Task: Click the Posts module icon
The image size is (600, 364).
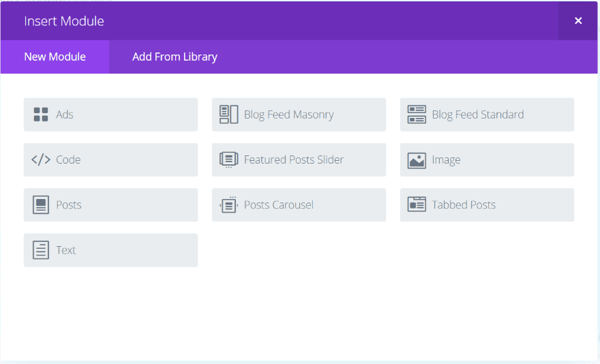Action: coord(41,204)
